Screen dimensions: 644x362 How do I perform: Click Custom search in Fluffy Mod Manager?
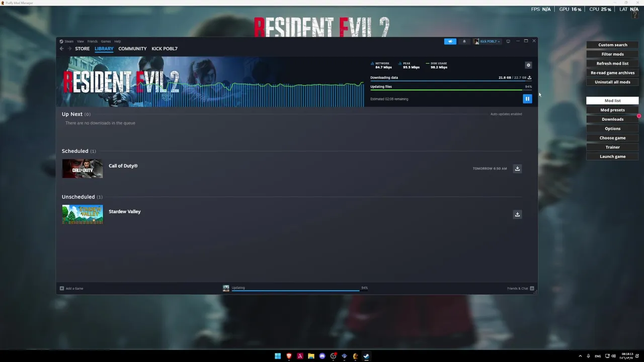612,45
